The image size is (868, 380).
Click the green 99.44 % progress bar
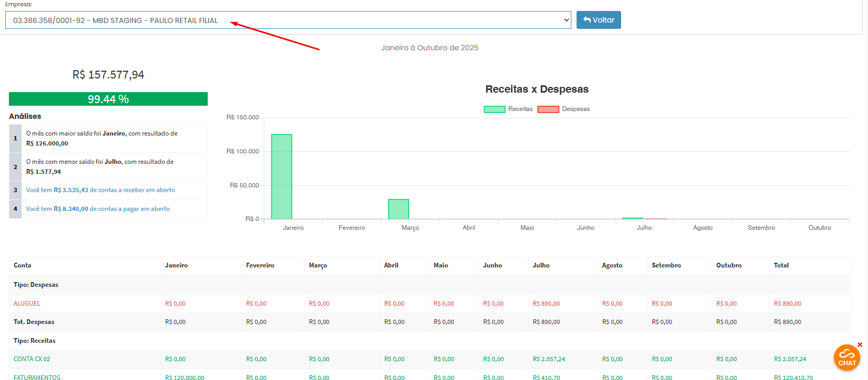tap(108, 99)
